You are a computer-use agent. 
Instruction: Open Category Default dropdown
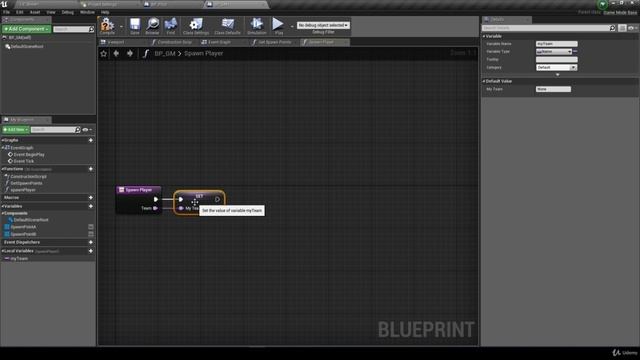click(556, 67)
